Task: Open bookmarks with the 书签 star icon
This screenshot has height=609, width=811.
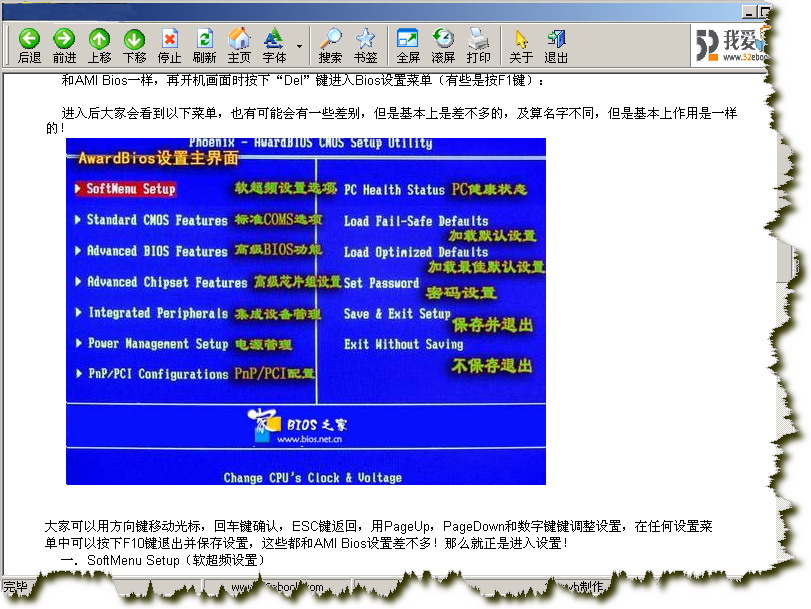Action: (x=365, y=46)
